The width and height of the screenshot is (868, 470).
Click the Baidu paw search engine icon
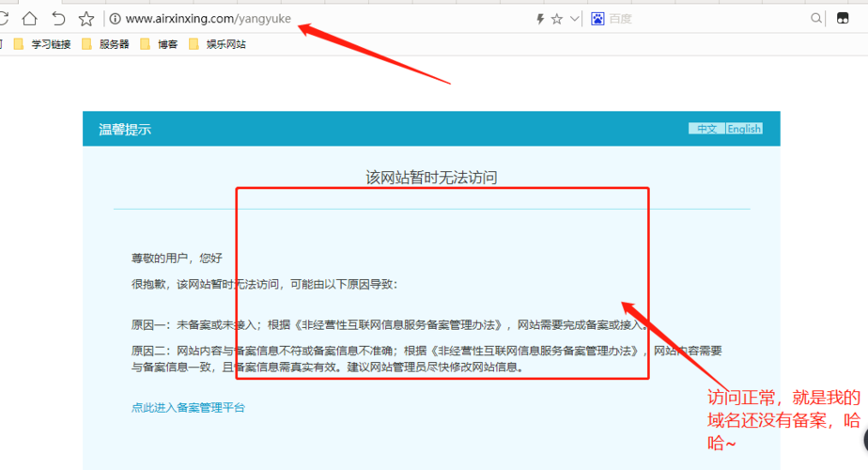[x=597, y=19]
